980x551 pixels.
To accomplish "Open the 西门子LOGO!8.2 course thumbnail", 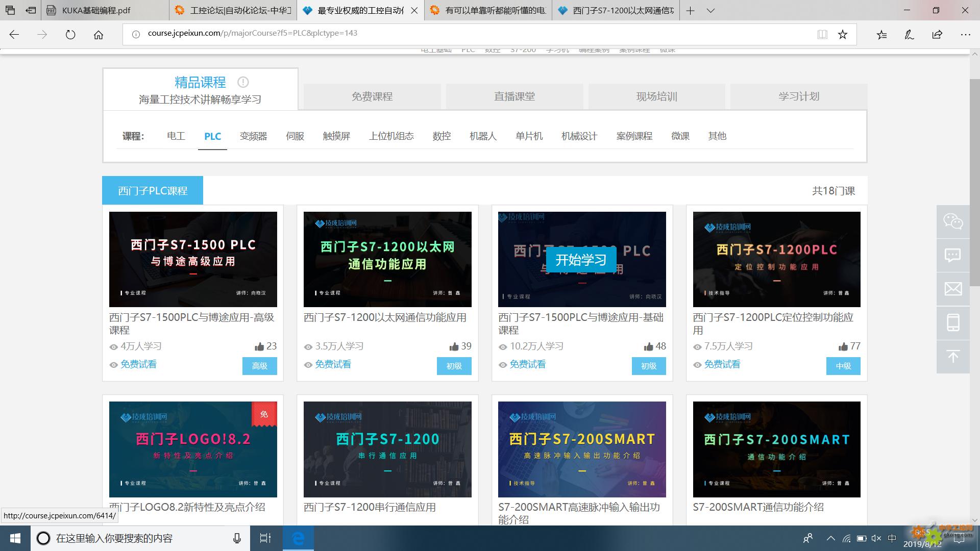I will (193, 449).
